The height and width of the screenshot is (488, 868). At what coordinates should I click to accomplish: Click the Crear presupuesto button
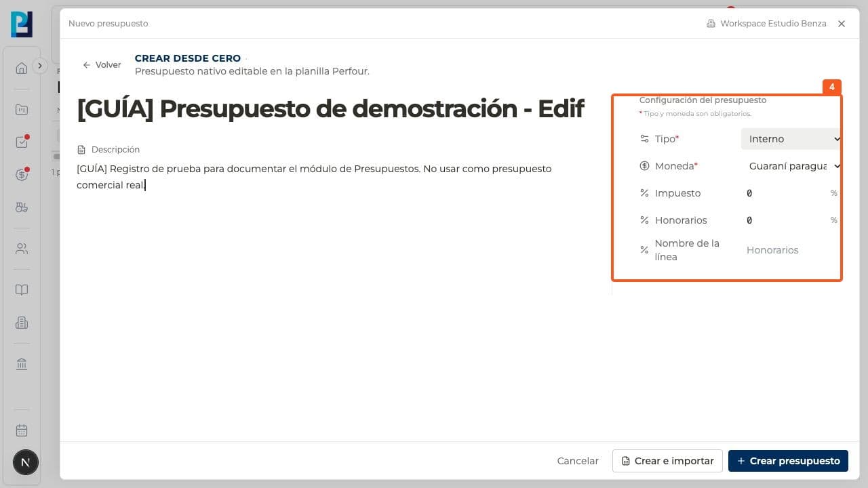pos(788,461)
